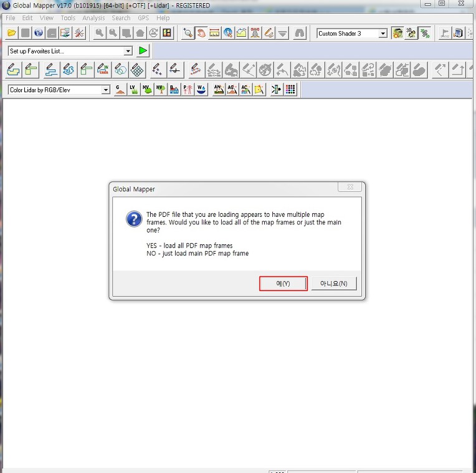Click the AC auto-classify Lidar icon
The height and width of the screenshot is (473, 476).
point(245,90)
